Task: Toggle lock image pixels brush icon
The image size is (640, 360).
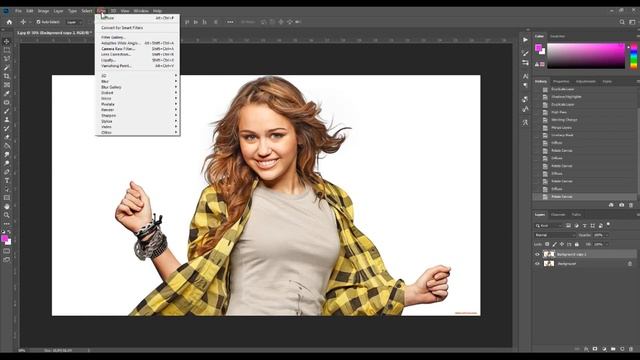Action: click(x=555, y=244)
